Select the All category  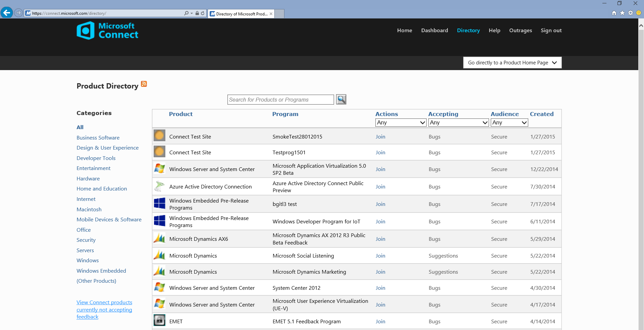coord(80,127)
